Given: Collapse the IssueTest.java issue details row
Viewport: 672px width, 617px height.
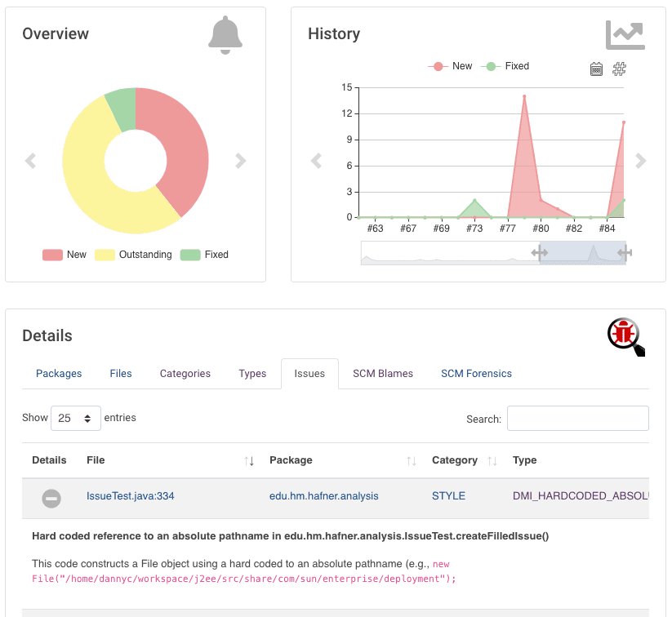Looking at the screenshot, I should tap(51, 498).
